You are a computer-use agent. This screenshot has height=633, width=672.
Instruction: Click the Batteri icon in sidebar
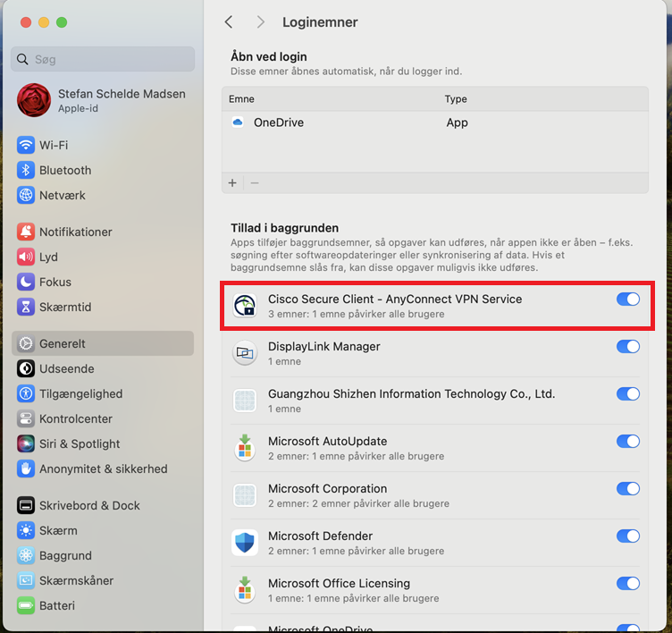pos(25,605)
